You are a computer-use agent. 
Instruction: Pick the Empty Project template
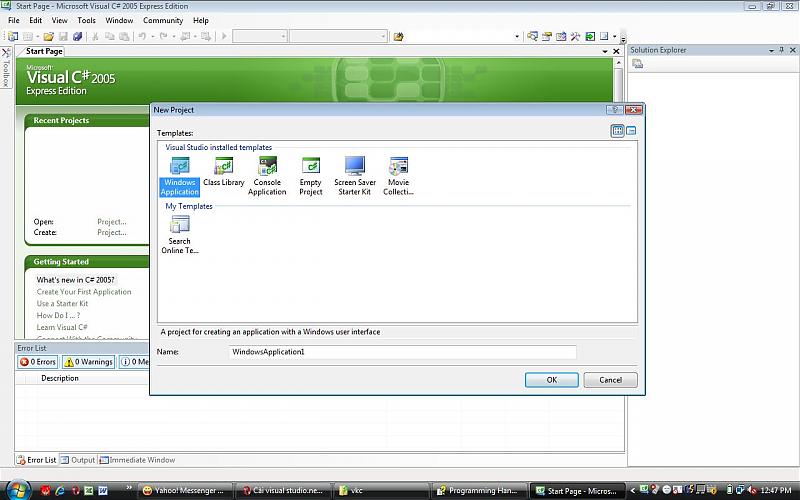coord(311,175)
